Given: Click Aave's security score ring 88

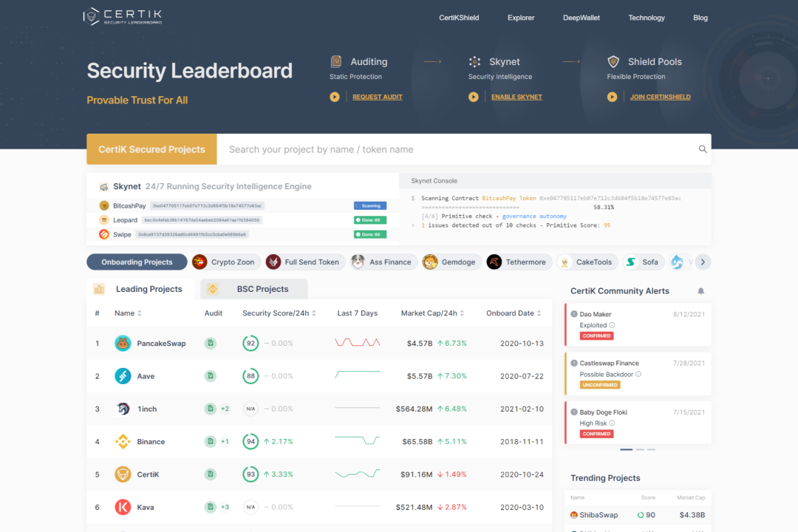Looking at the screenshot, I should (x=250, y=376).
